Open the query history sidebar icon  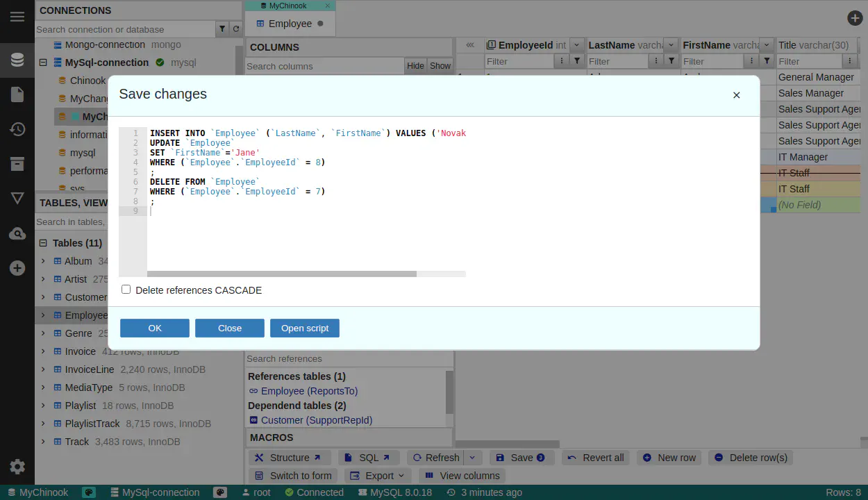point(17,129)
